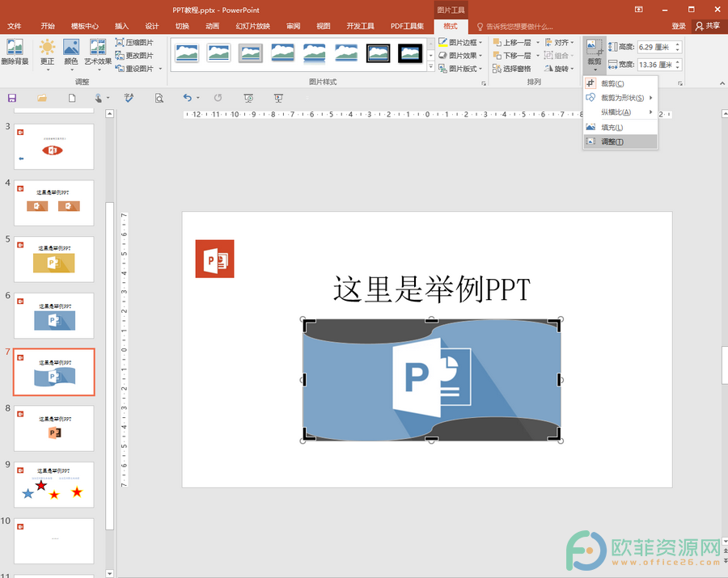728x578 pixels.
Task: Click the 登录 (Sign in) link
Action: pyautogui.click(x=679, y=26)
